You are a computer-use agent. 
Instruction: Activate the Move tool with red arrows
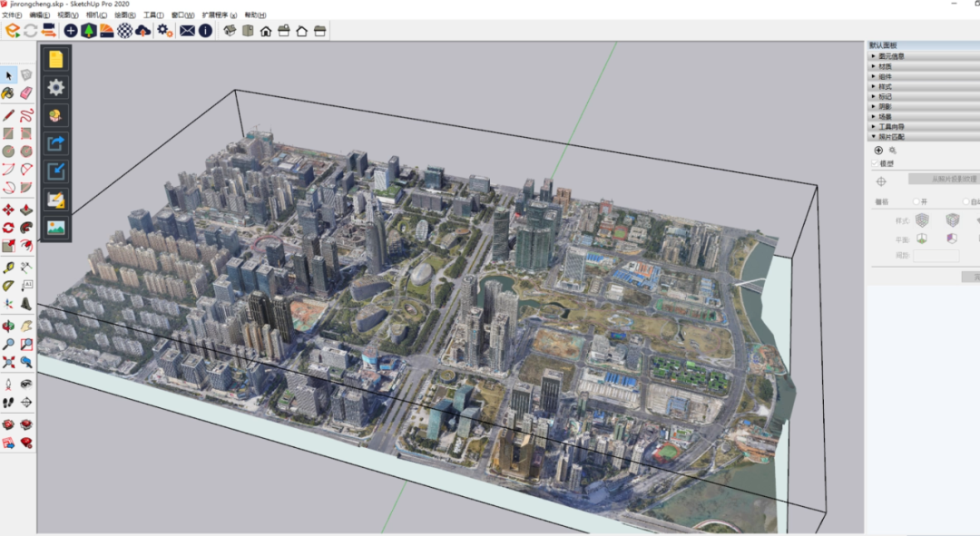point(8,210)
